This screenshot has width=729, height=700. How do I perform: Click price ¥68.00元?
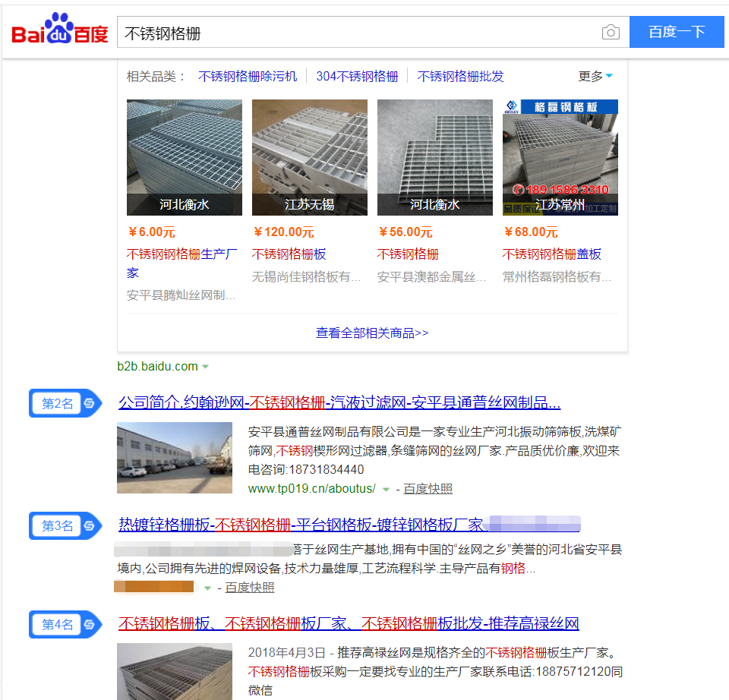(x=531, y=232)
